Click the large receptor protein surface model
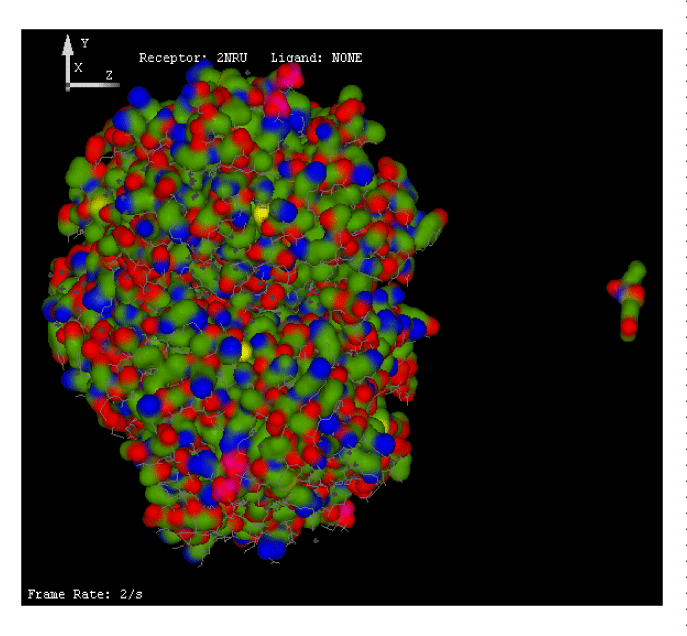 [245, 313]
